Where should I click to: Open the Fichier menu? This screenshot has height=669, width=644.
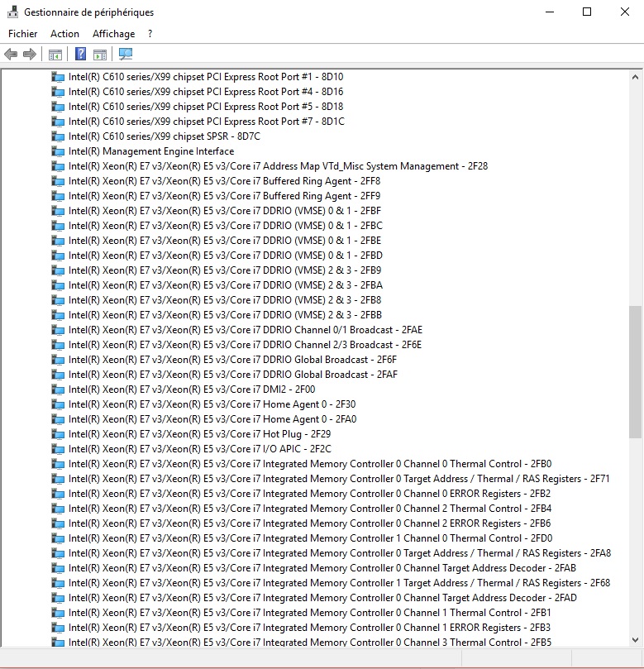coord(22,34)
